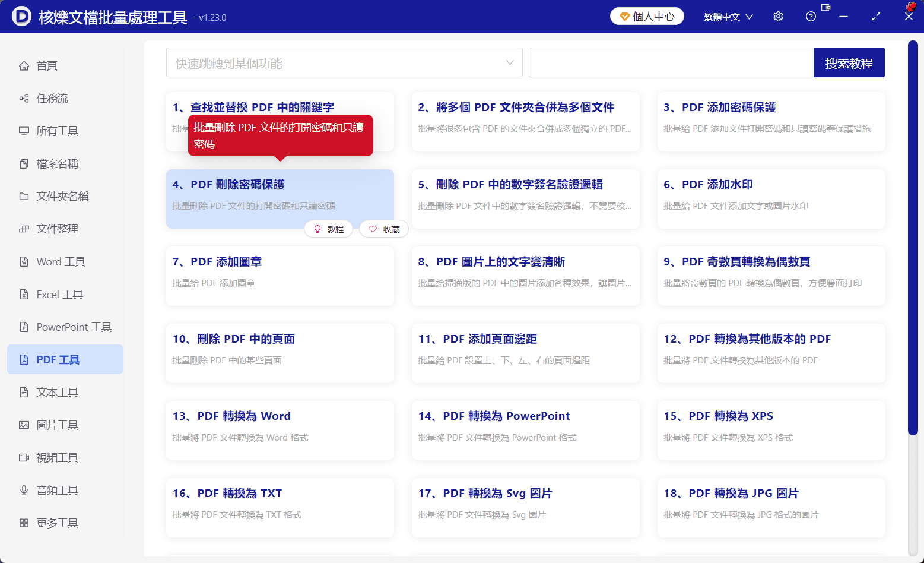Open PDF 轉換為 XPS card
Image resolution: width=924 pixels, height=563 pixels.
point(771,431)
